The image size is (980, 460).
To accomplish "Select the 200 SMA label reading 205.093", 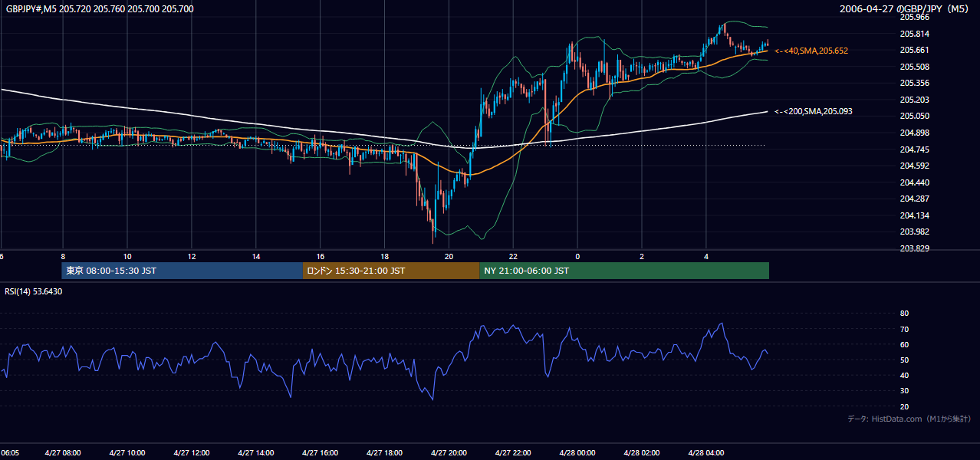I will tap(814, 112).
